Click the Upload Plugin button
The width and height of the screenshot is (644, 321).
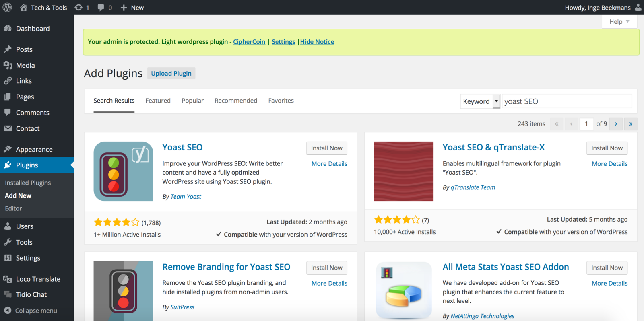[x=171, y=73]
